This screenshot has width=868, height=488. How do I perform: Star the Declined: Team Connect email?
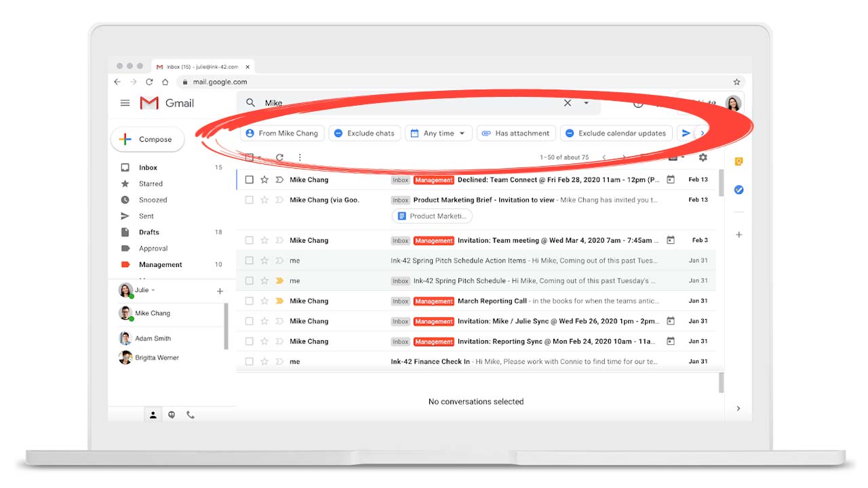264,180
